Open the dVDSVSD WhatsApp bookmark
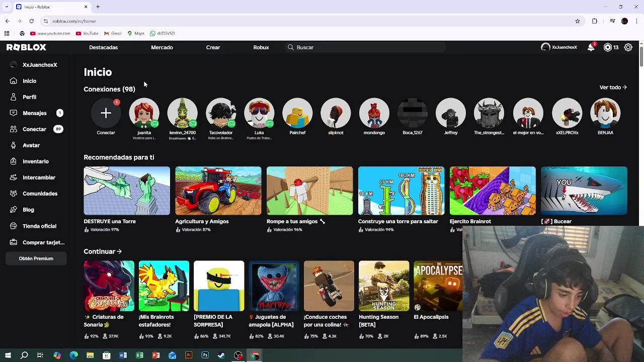644x362 pixels. (162, 34)
